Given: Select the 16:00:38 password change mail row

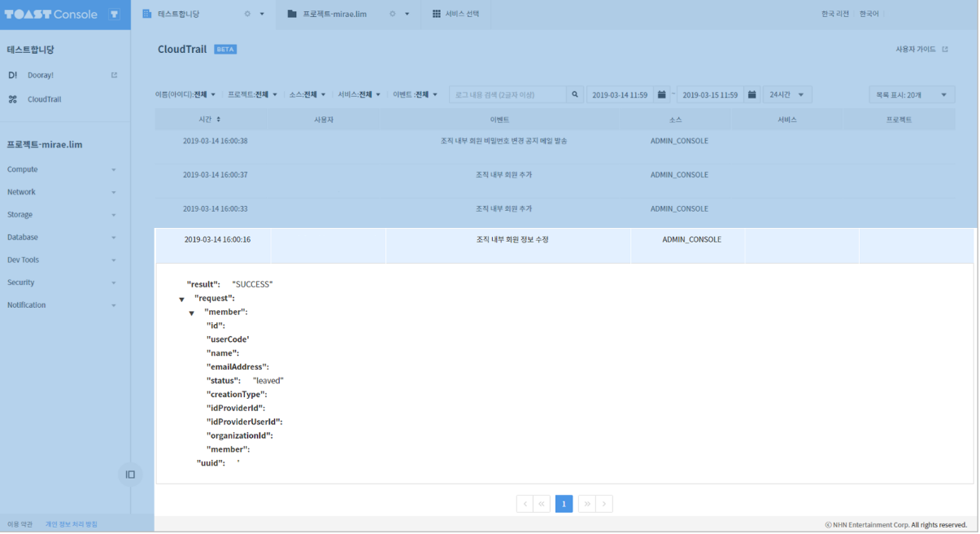Looking at the screenshot, I should pyautogui.click(x=555, y=141).
